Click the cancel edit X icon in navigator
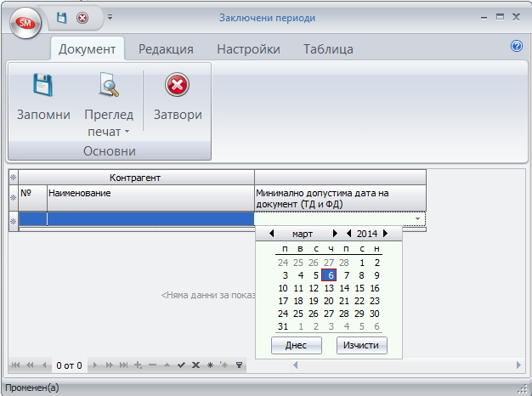 pyautogui.click(x=195, y=365)
